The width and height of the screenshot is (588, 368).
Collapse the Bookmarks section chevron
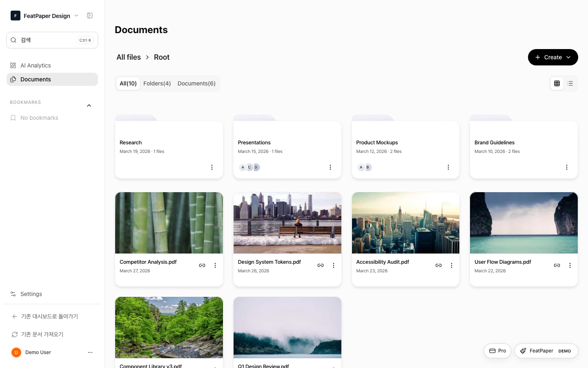(x=89, y=105)
